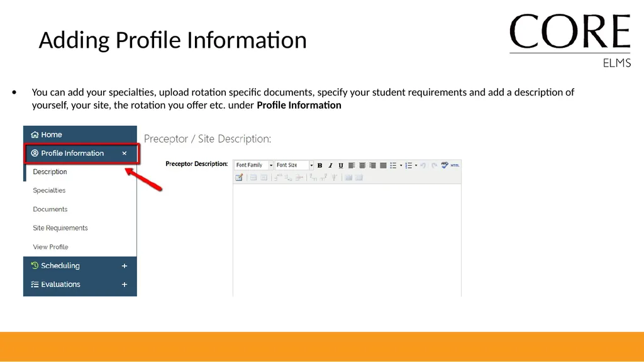Viewport: 644px width, 362px height.
Task: Insert table column before icon
Action: [313, 177]
